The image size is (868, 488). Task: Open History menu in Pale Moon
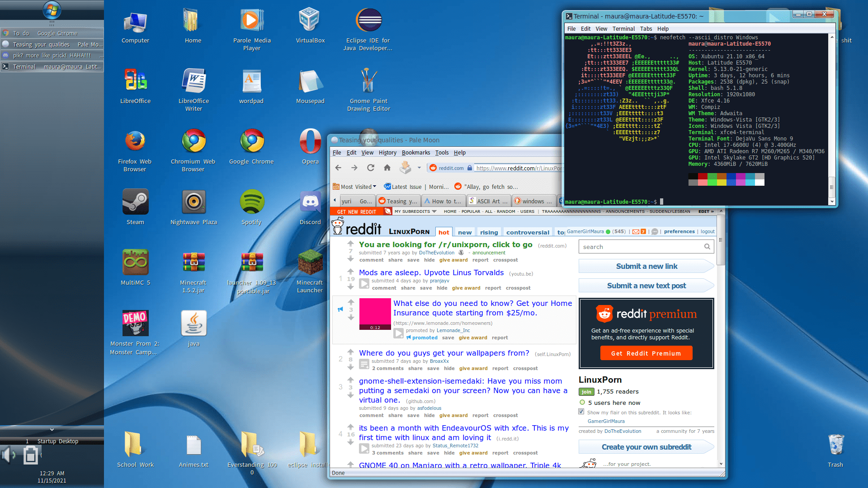tap(387, 153)
